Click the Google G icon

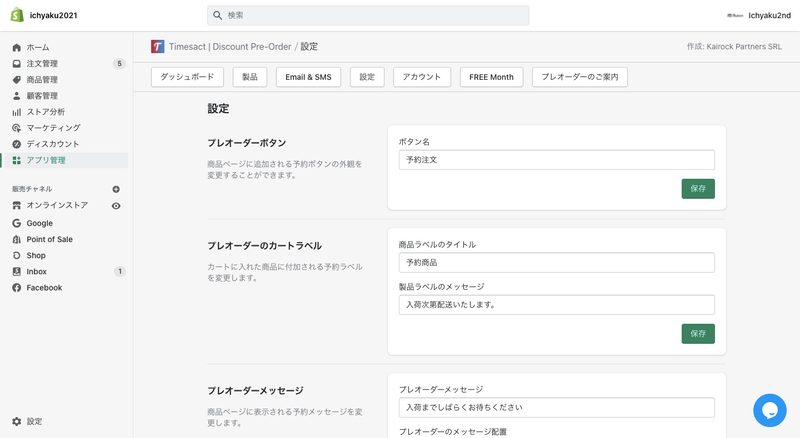tap(17, 223)
